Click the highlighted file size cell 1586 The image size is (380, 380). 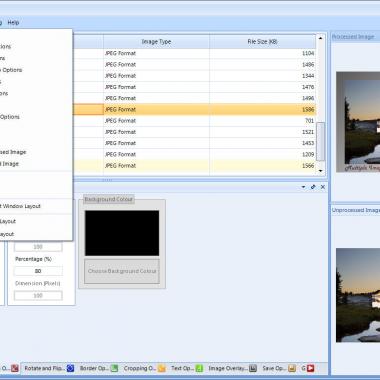pyautogui.click(x=263, y=109)
